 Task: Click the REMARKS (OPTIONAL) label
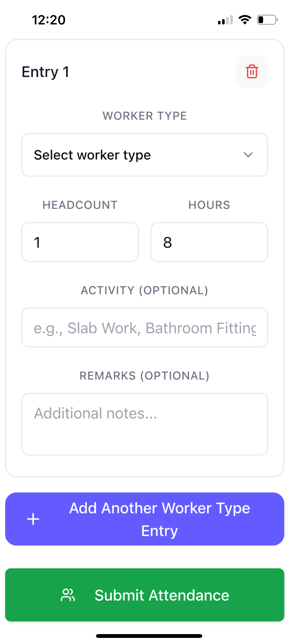coord(144,376)
